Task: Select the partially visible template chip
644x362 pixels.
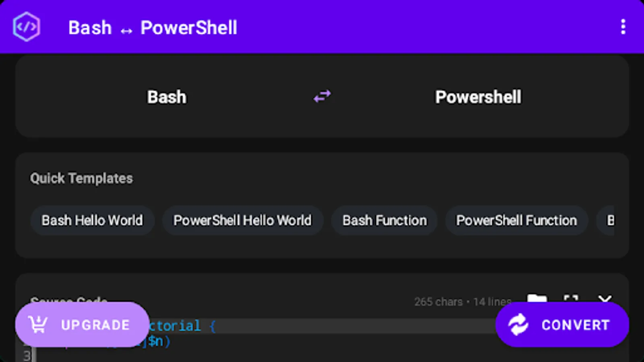Action: tap(609, 220)
